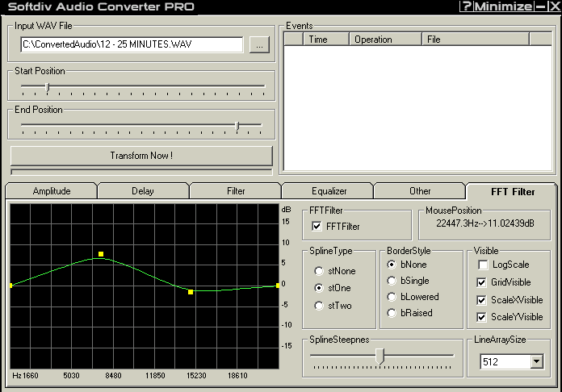
Task: Open the LineArraySize dropdown arrow
Action: (536, 361)
